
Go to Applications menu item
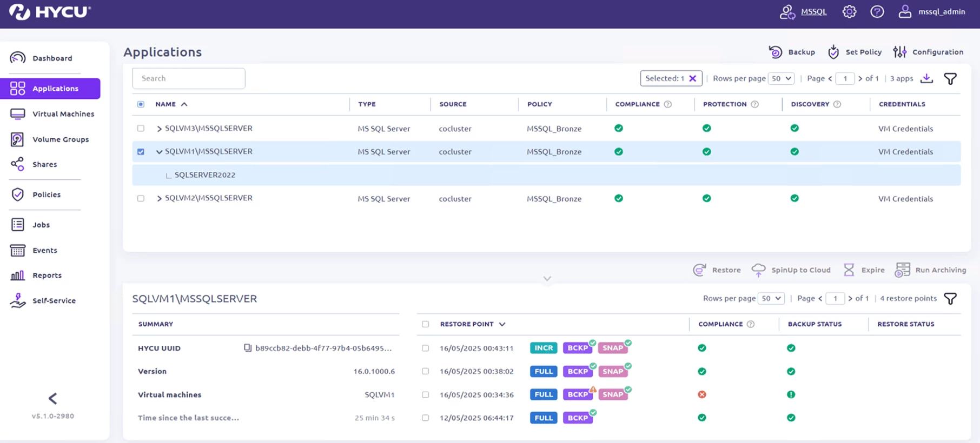[x=50, y=89]
